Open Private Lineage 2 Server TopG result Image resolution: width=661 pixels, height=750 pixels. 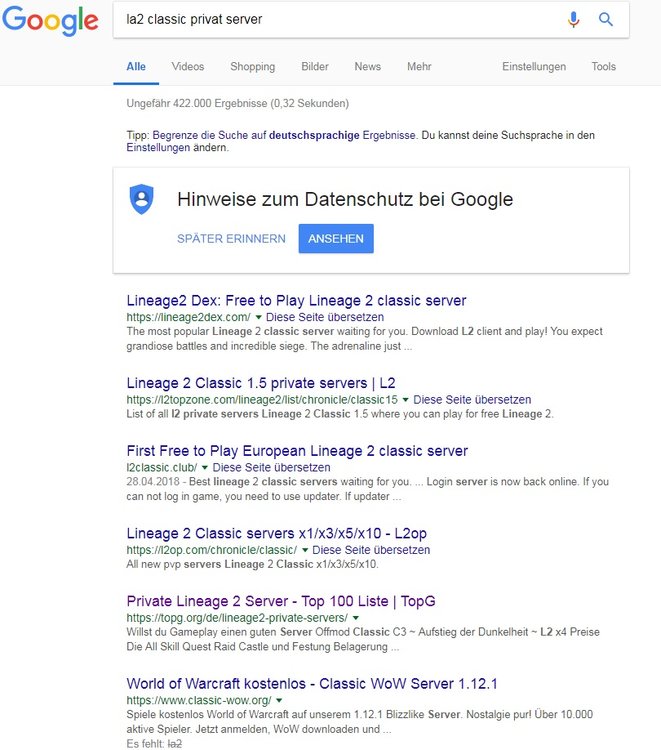coord(281,601)
